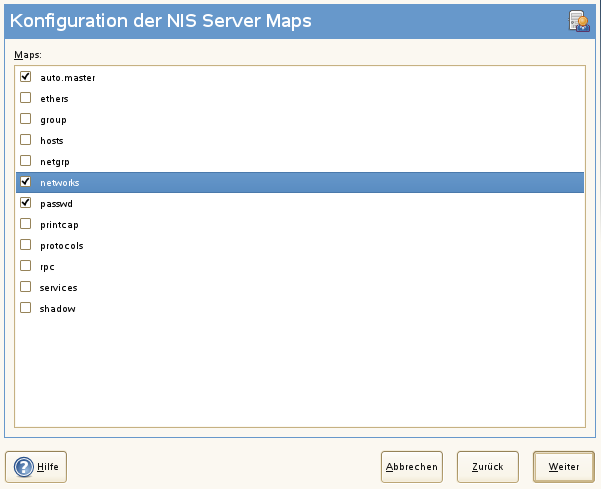Enable the ethers map checkbox
This screenshot has width=601, height=489.
(x=26, y=98)
